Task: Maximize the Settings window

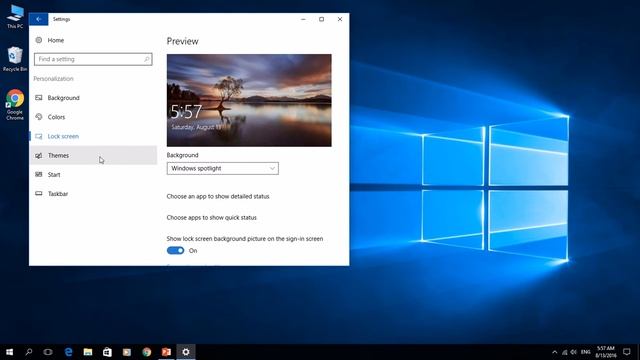Action: (x=322, y=19)
